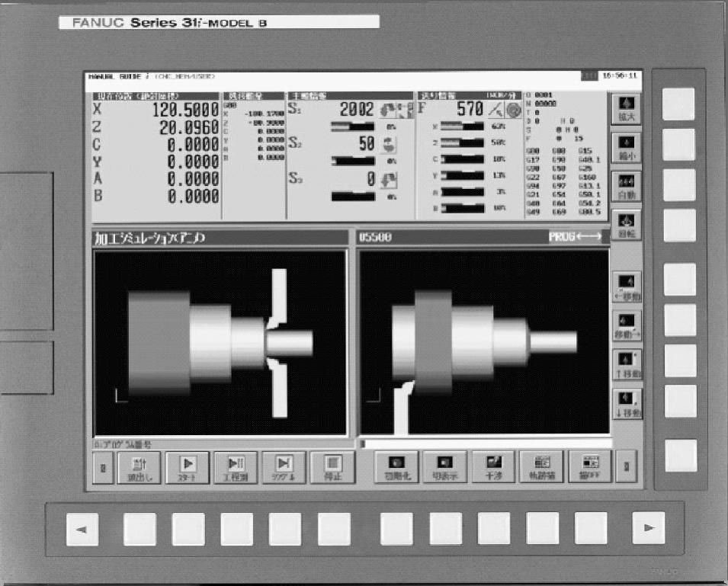This screenshot has width=728, height=586.
Task: Click the 干渉 interference check soft key
Action: 493,467
